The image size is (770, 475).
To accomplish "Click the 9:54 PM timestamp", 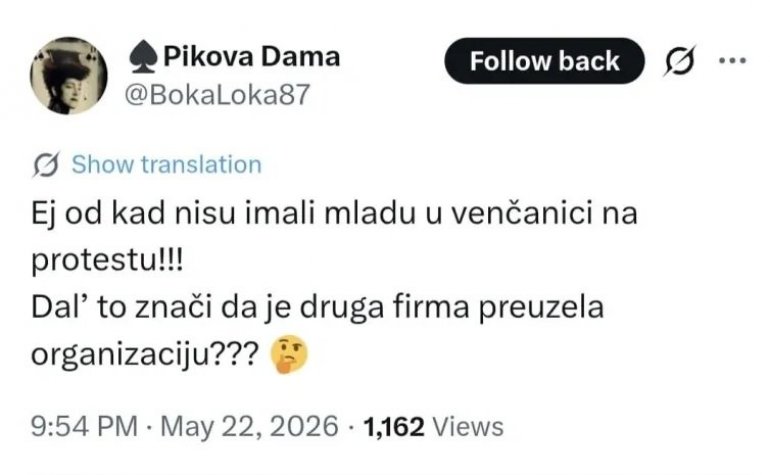I will coord(84,426).
